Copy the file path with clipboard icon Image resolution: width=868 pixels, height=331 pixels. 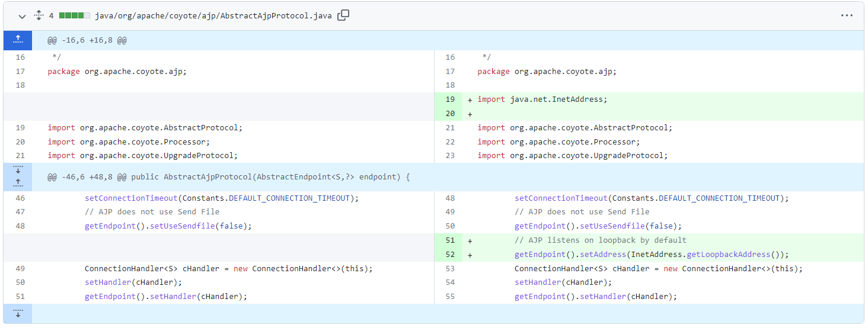[343, 15]
